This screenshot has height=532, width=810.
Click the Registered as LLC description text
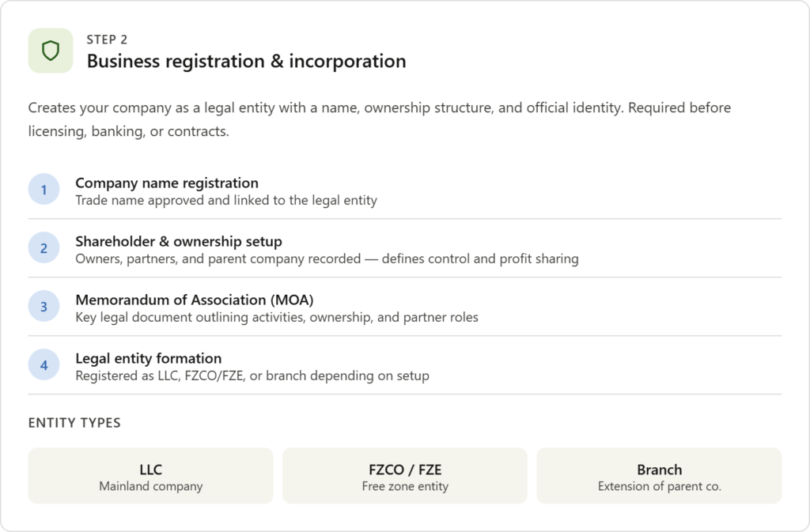click(252, 376)
